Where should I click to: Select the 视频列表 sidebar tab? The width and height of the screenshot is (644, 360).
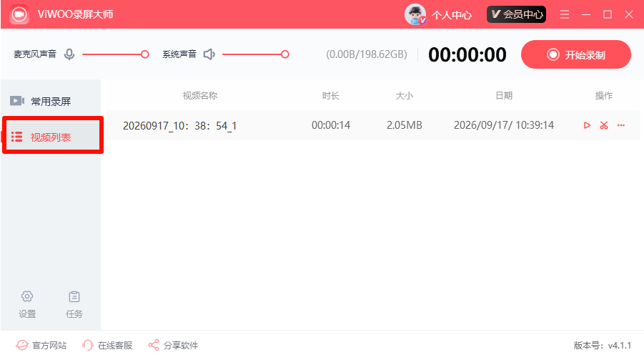(52, 137)
